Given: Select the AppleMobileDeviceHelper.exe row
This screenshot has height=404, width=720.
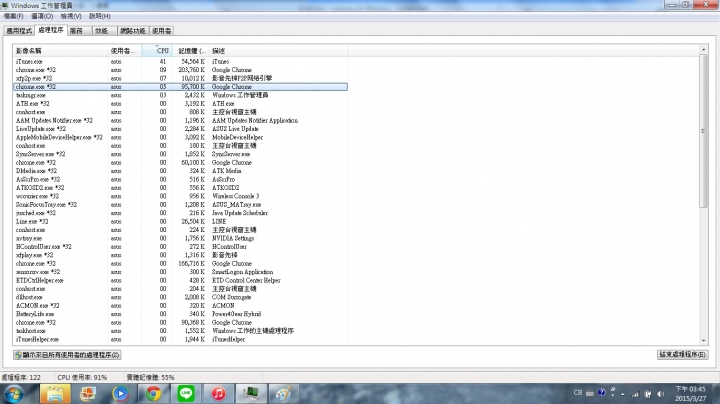Looking at the screenshot, I should pyautogui.click(x=180, y=137).
